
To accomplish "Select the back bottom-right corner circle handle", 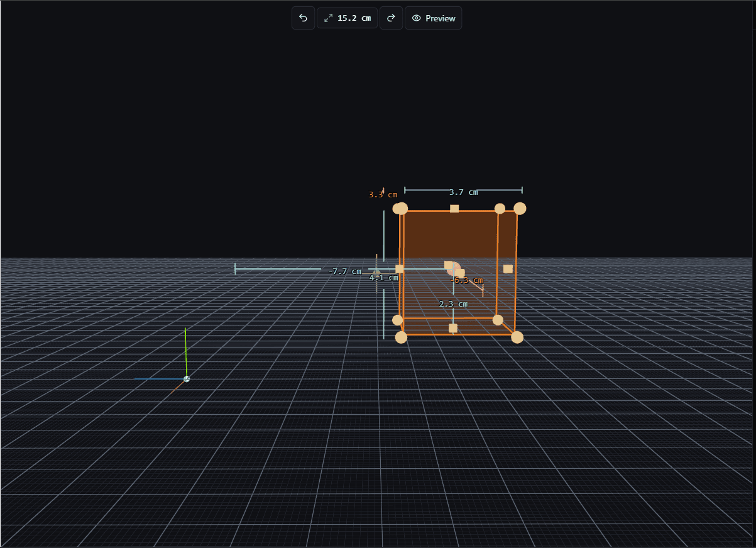I will 498,320.
